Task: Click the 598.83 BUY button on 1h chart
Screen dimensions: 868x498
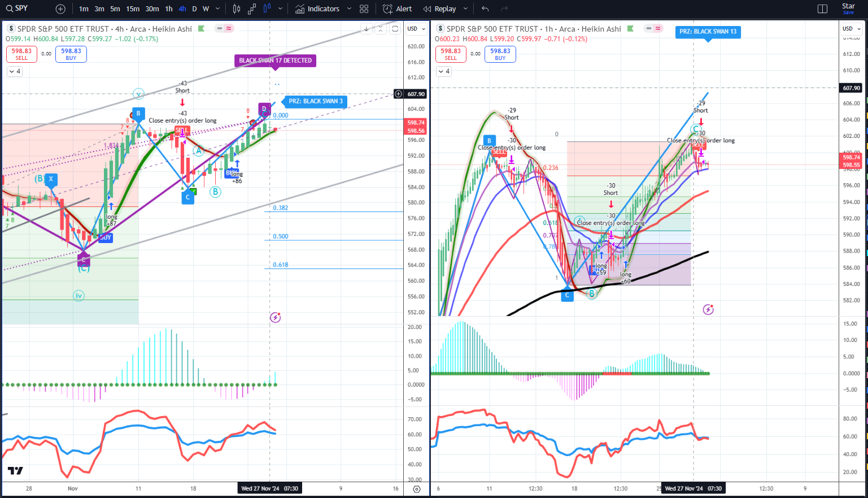Action: 500,54
